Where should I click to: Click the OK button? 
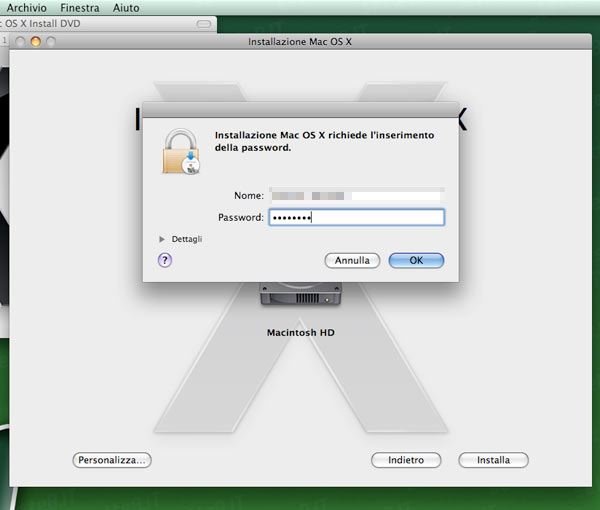[x=416, y=261]
